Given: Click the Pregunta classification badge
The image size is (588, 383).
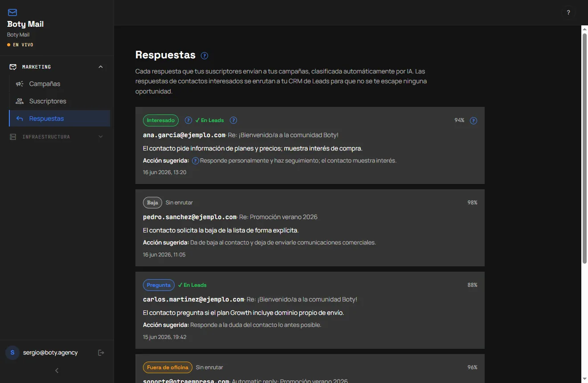Looking at the screenshot, I should tap(159, 285).
